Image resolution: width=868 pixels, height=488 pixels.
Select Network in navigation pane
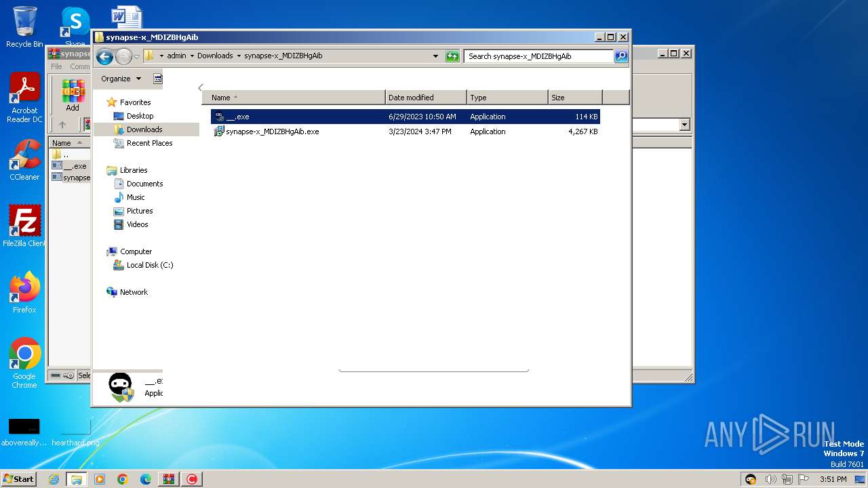click(134, 292)
